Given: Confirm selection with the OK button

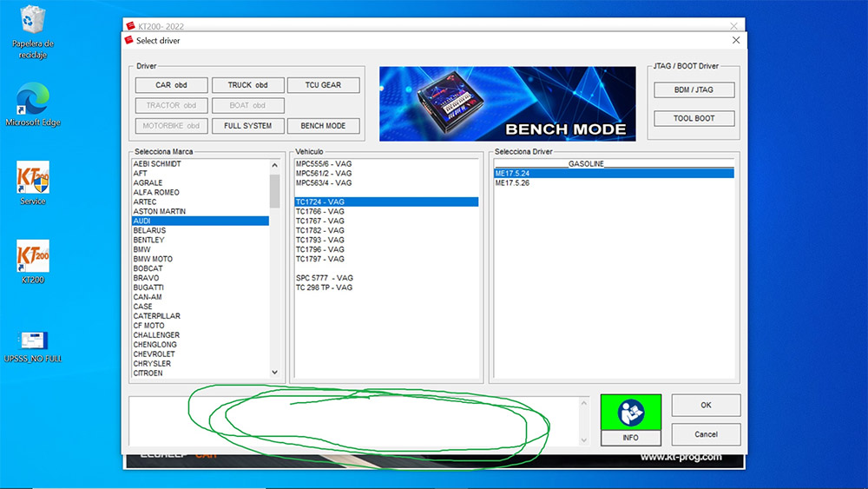Looking at the screenshot, I should click(706, 406).
